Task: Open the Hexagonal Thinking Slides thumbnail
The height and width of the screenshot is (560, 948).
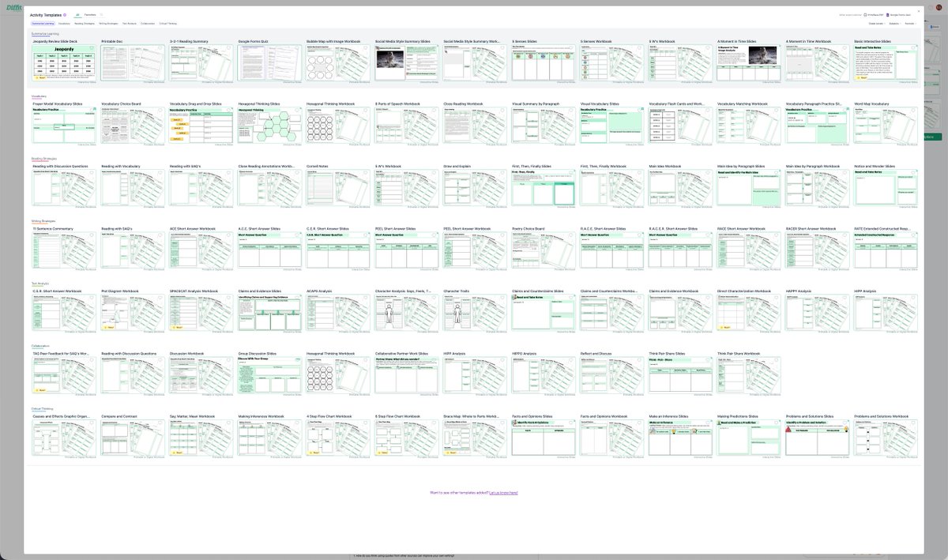Action: 269,125
